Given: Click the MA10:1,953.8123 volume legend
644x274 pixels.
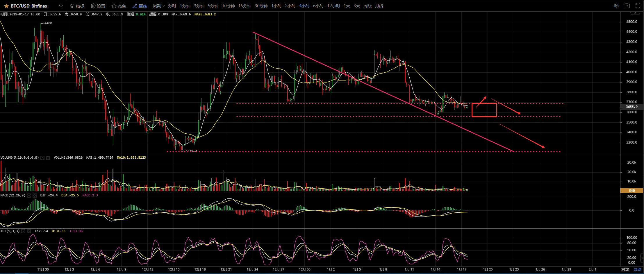Looking at the screenshot, I should pos(131,157).
